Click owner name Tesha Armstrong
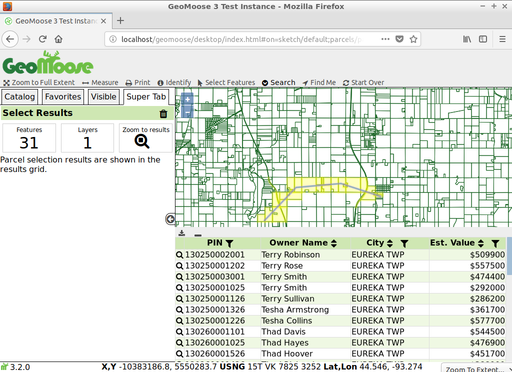Viewport: 512px width, 372px height. 295,310
